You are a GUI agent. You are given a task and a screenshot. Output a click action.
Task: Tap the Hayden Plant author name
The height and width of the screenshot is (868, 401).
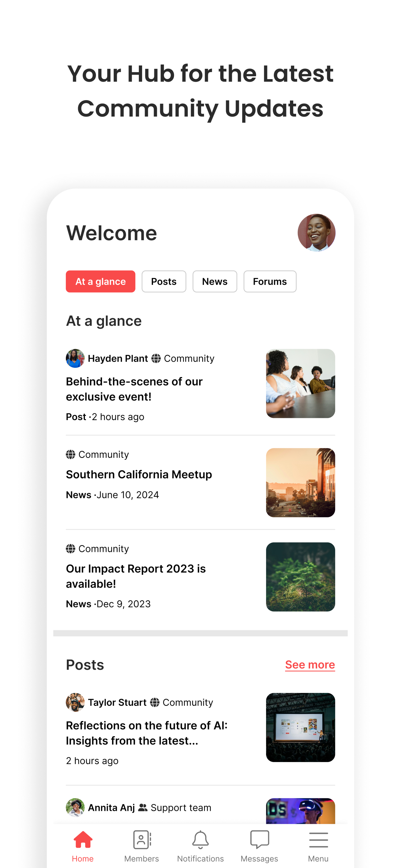[118, 358]
